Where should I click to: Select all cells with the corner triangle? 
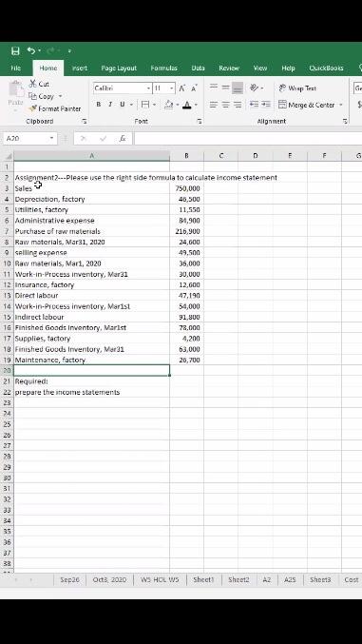(x=8, y=156)
